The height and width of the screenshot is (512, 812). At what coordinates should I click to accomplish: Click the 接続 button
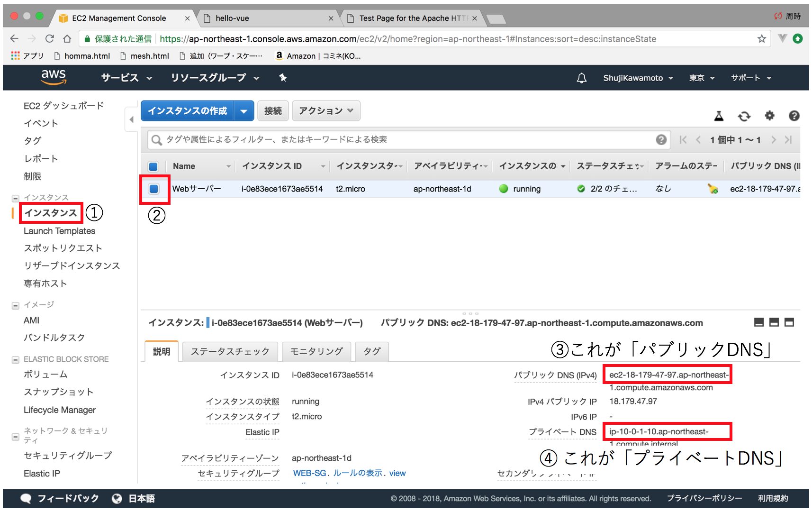tap(273, 111)
